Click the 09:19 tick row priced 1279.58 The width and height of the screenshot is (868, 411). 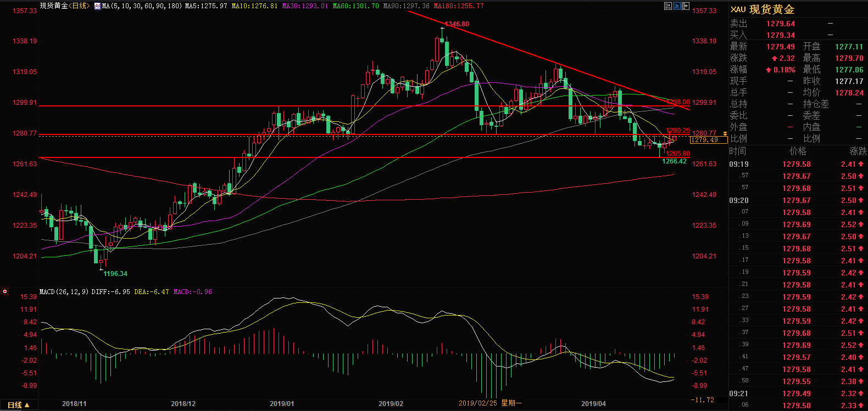798,164
